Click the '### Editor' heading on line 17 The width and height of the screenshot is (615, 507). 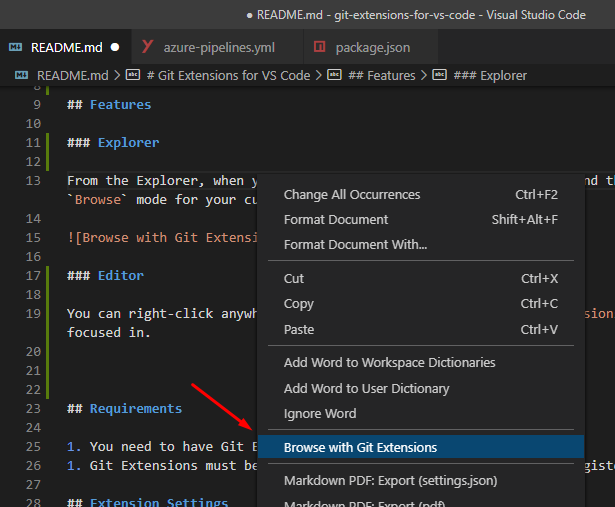click(105, 276)
